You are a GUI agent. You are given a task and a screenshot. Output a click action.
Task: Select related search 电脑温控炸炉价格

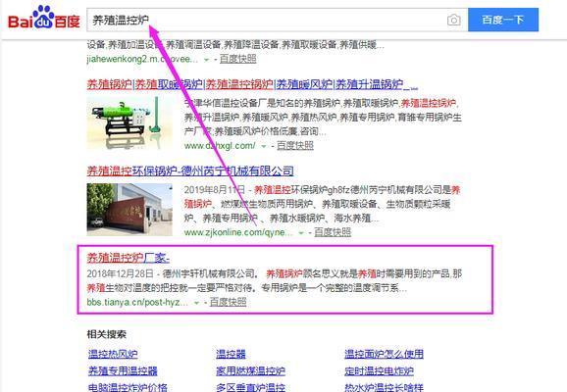[128, 388]
